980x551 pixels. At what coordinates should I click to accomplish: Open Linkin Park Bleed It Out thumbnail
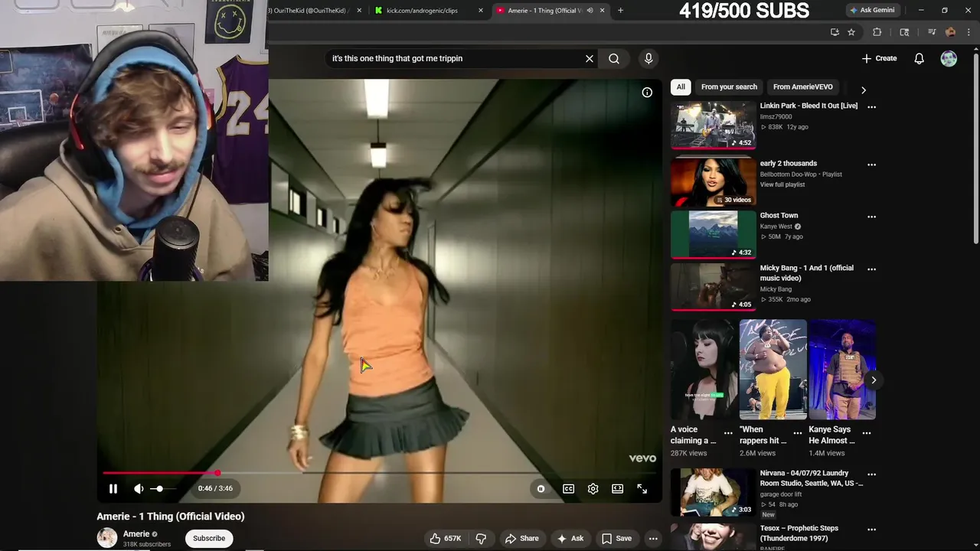pyautogui.click(x=714, y=125)
